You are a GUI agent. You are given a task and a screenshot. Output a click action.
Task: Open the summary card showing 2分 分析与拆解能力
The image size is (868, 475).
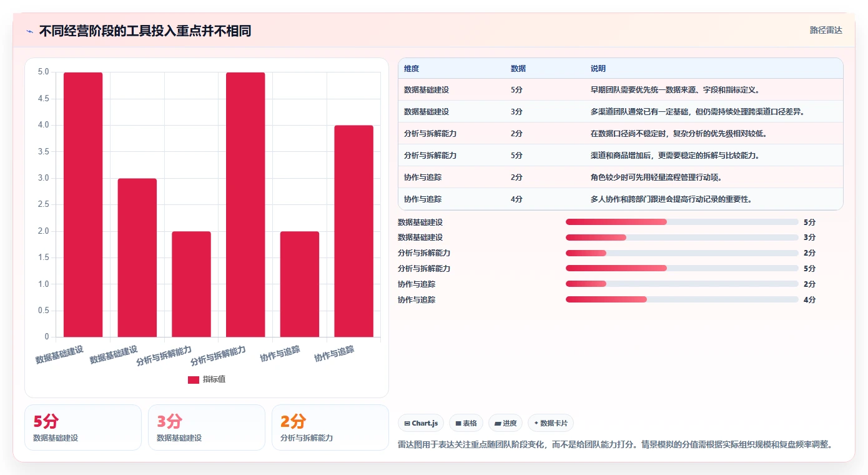330,427
